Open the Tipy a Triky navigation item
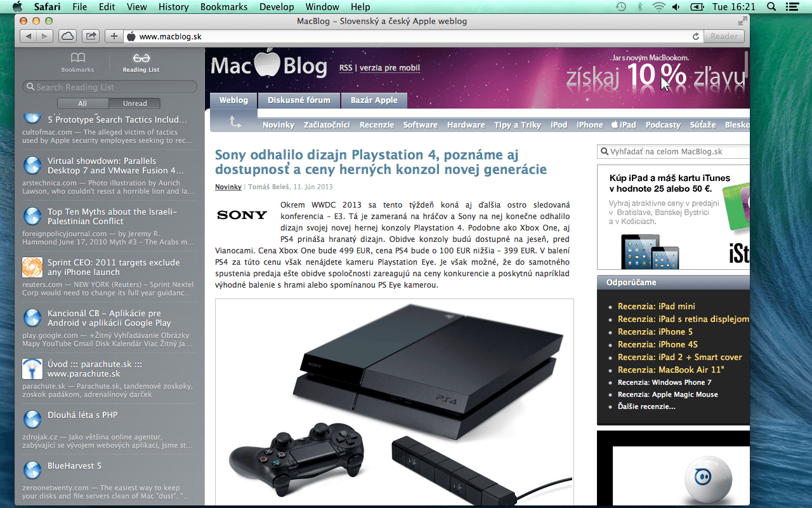 518,125
